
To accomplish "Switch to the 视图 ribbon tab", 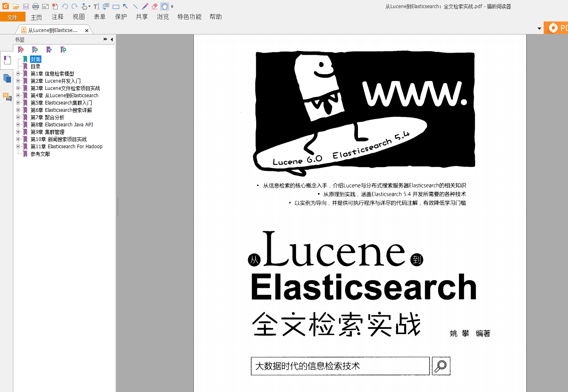I will pos(79,17).
